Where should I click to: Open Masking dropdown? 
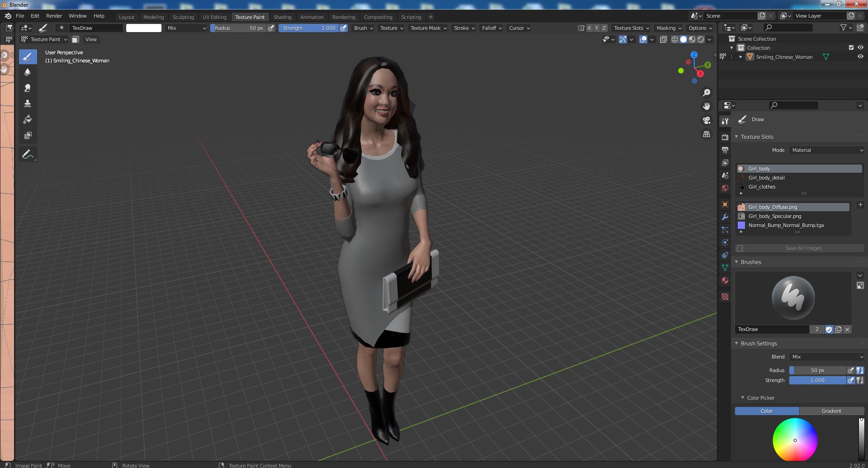[x=668, y=28]
